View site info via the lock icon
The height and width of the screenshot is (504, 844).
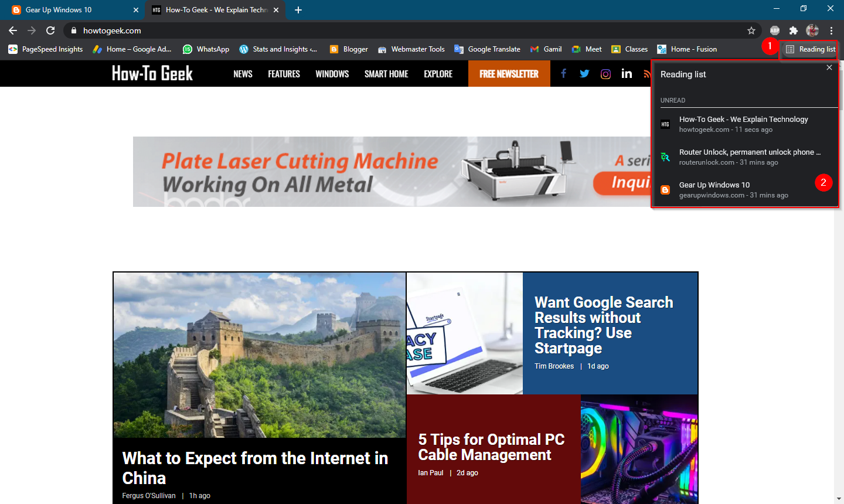73,30
